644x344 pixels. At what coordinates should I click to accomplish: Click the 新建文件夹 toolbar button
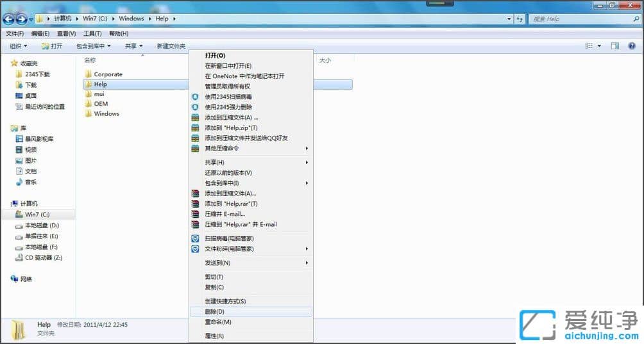171,46
